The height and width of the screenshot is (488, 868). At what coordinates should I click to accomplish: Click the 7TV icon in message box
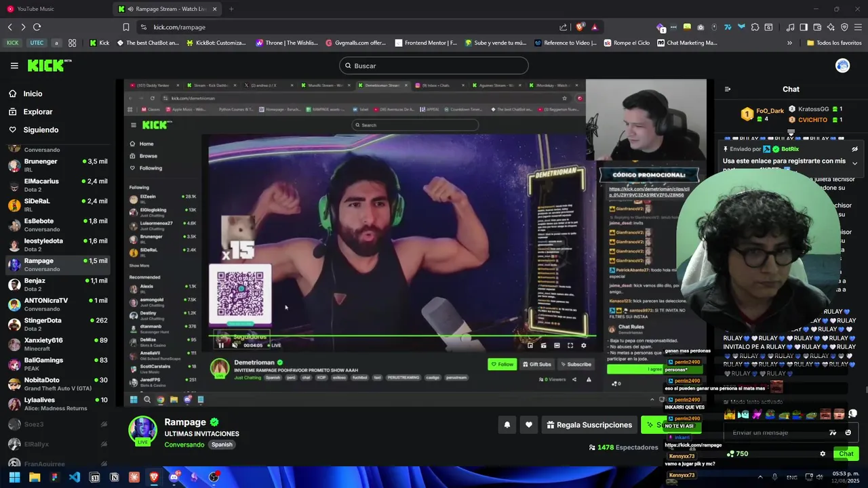[x=833, y=432]
